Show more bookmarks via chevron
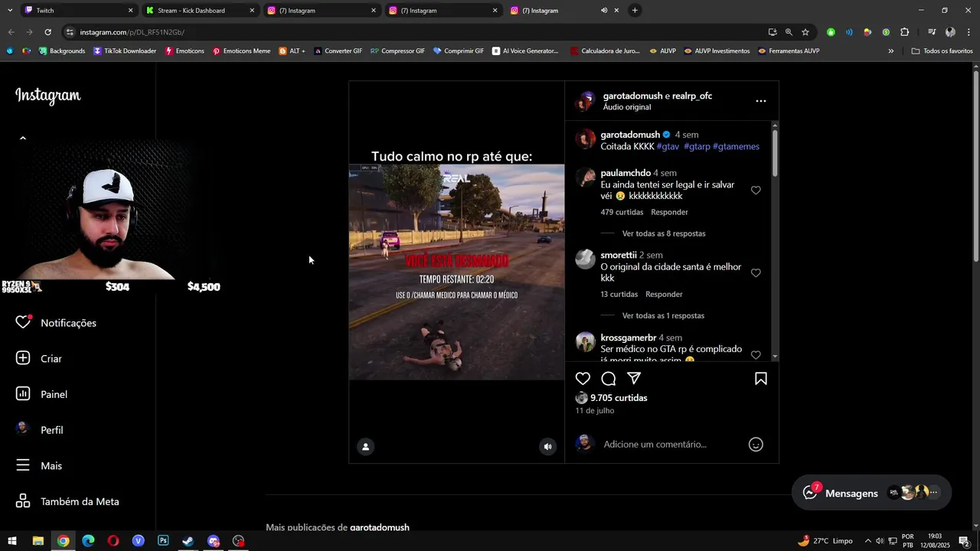The image size is (980, 551). 890,51
